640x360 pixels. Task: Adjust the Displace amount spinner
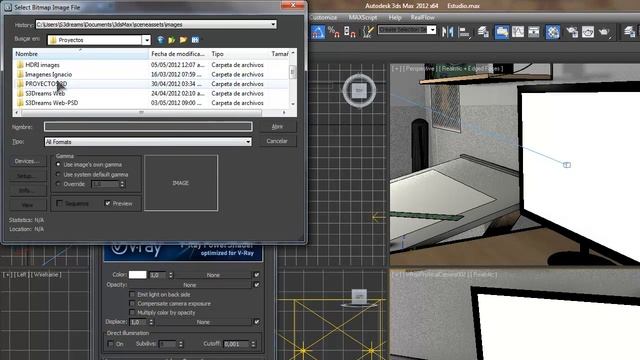[x=151, y=322]
